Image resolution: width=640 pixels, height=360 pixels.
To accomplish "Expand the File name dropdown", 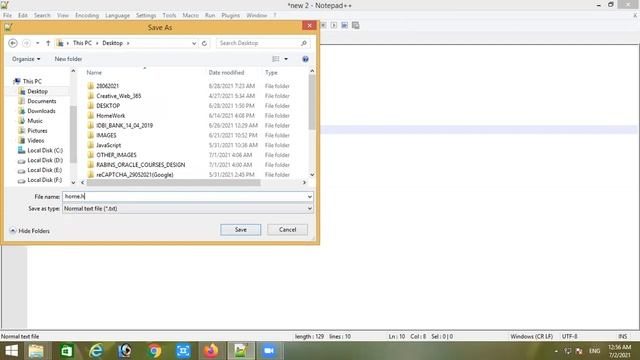I will pyautogui.click(x=309, y=197).
